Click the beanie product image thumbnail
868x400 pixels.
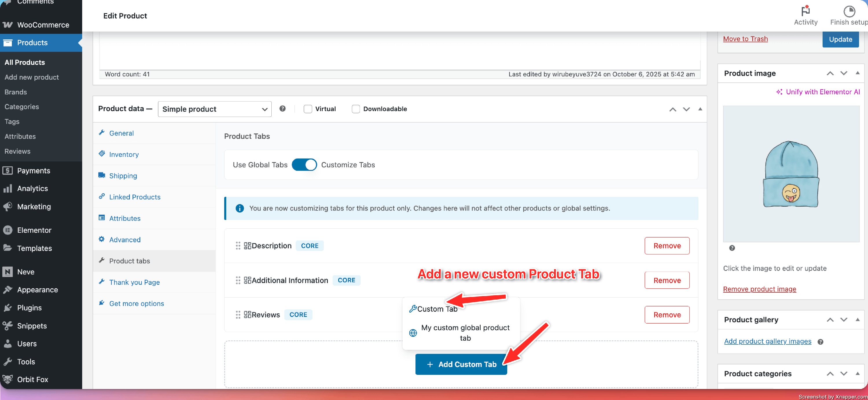[x=791, y=174]
